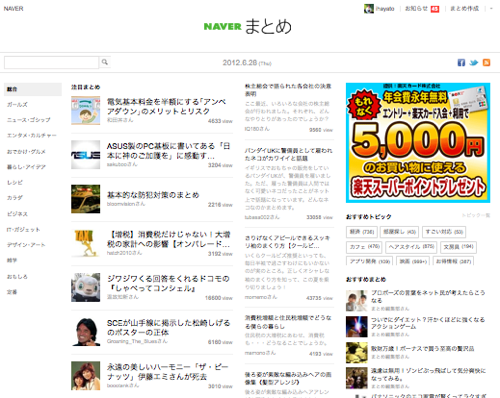Screen dimensions: 500x398
Task: Select the すごい対応 topic tag
Action: pyautogui.click(x=444, y=232)
